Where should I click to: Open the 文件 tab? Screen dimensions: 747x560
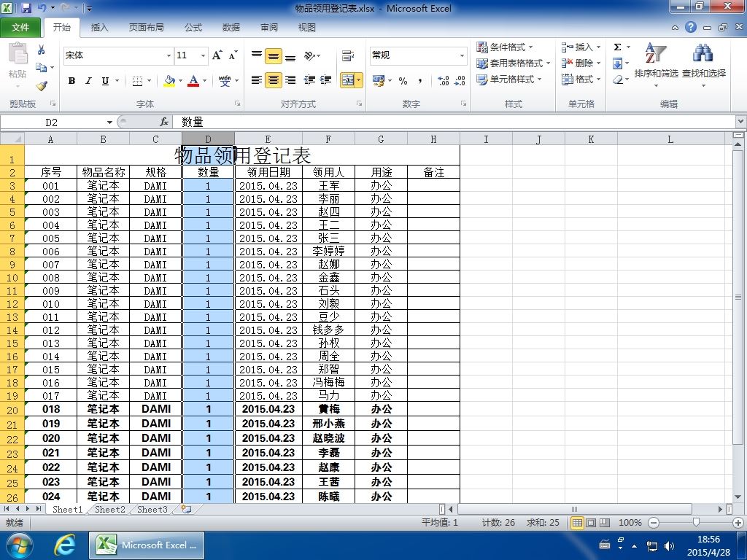pos(20,27)
